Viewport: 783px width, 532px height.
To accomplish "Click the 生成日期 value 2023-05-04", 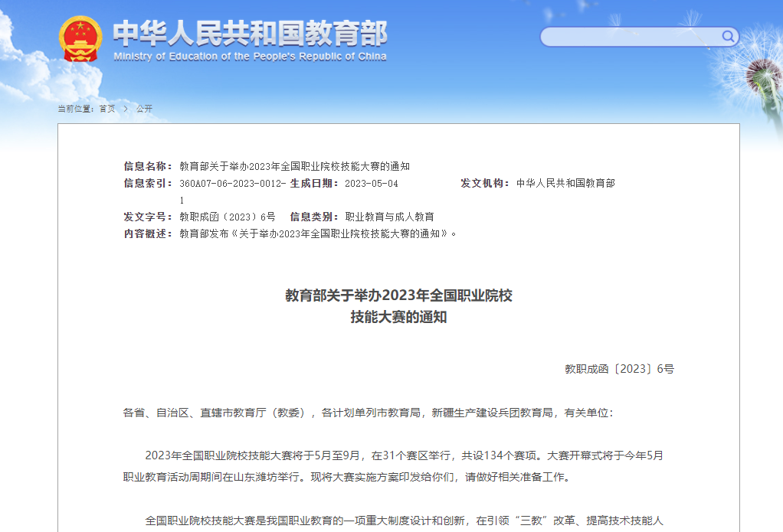I will pos(372,184).
